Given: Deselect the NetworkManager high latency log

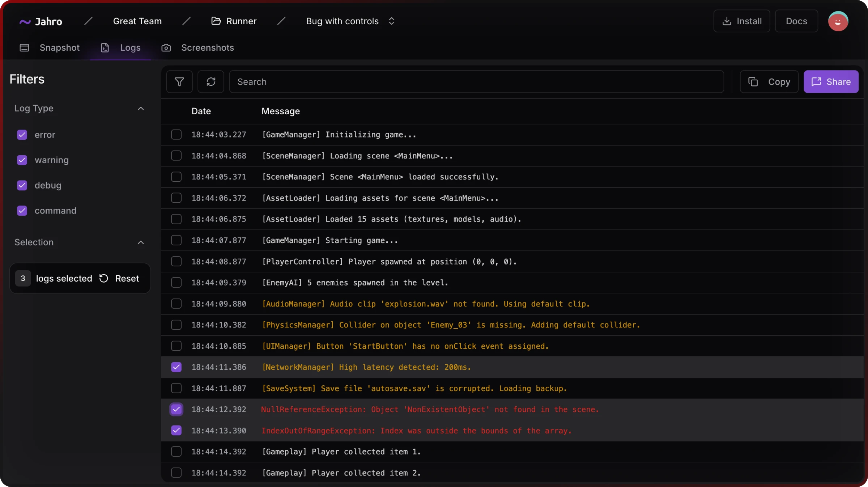Looking at the screenshot, I should pyautogui.click(x=176, y=367).
